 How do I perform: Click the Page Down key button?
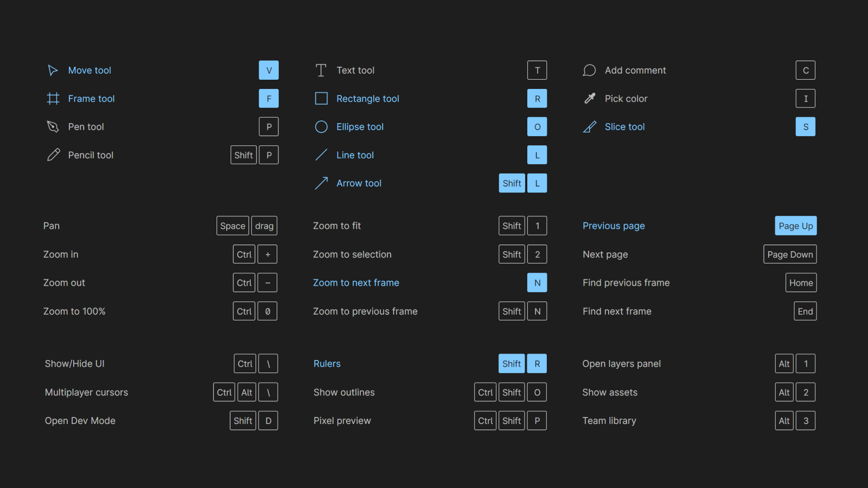[790, 254]
